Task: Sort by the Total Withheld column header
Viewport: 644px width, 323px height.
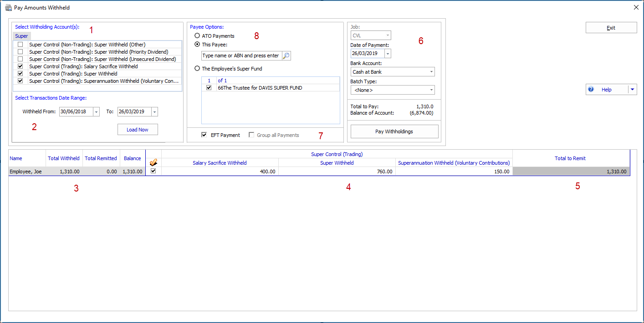Action: (64, 158)
